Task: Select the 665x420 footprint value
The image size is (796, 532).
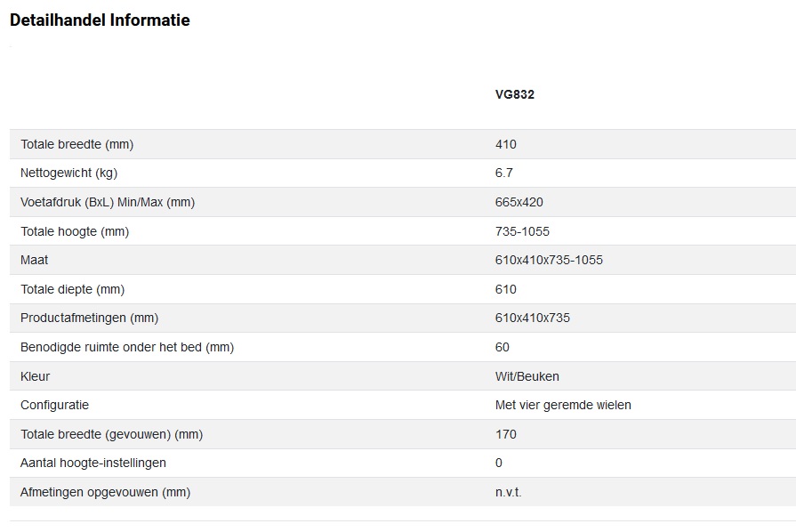Action: pos(519,202)
